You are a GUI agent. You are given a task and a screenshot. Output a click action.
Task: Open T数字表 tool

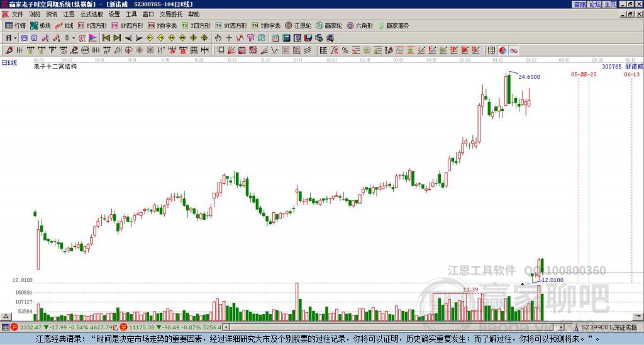(x=266, y=25)
